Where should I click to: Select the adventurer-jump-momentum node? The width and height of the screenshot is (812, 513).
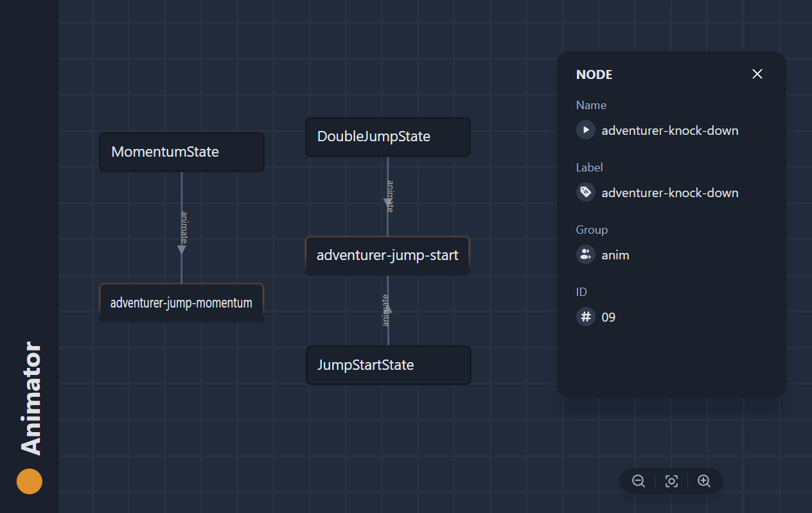coord(181,302)
